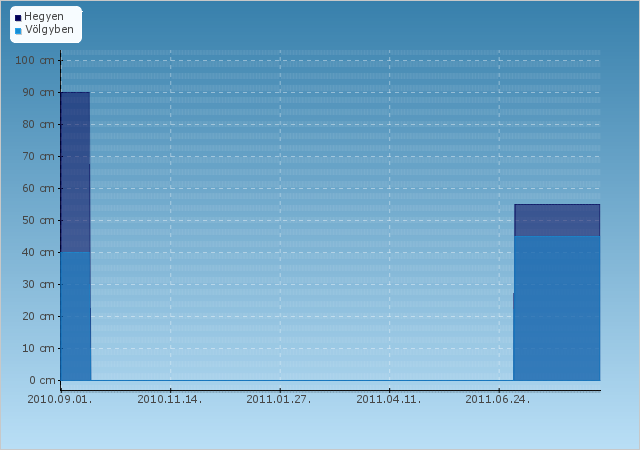Click the light Völgyben bar segment at 45 cm
Viewport: 640px width, 450px height.
pos(557,308)
